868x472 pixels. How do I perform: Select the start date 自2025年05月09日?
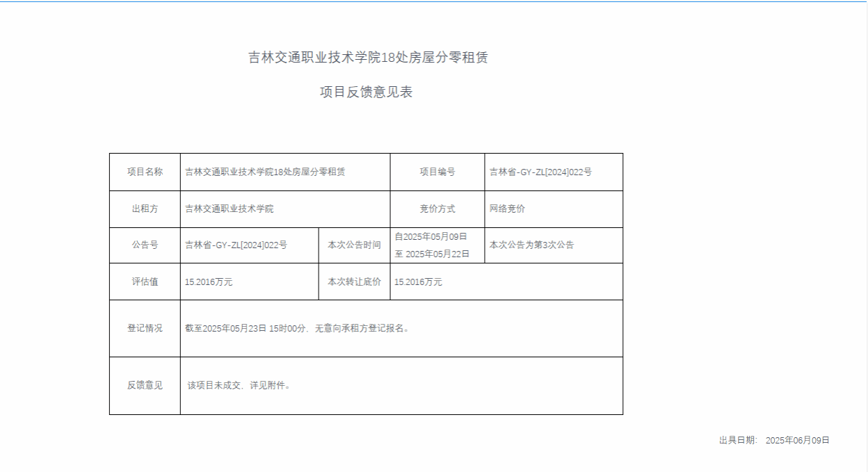pyautogui.click(x=431, y=236)
